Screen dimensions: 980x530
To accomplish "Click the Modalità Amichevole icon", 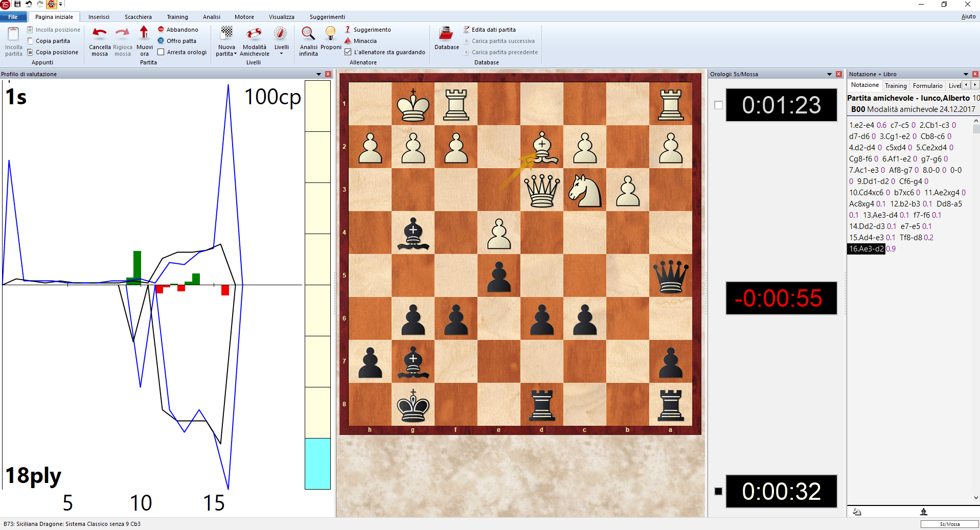I will [254, 34].
